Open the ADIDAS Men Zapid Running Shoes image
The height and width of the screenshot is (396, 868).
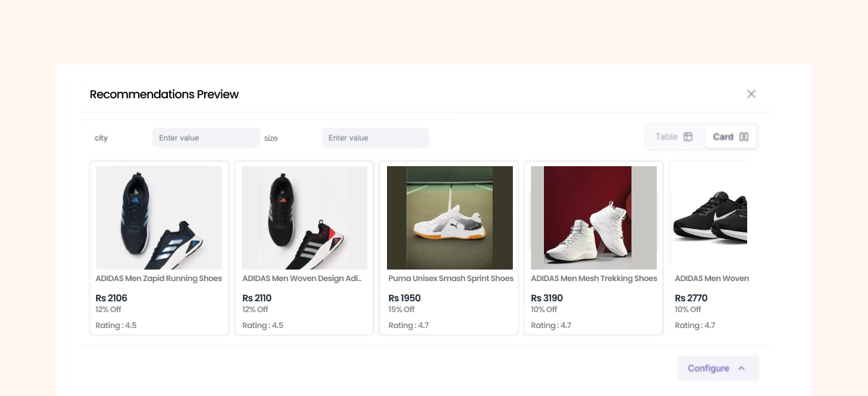click(159, 218)
